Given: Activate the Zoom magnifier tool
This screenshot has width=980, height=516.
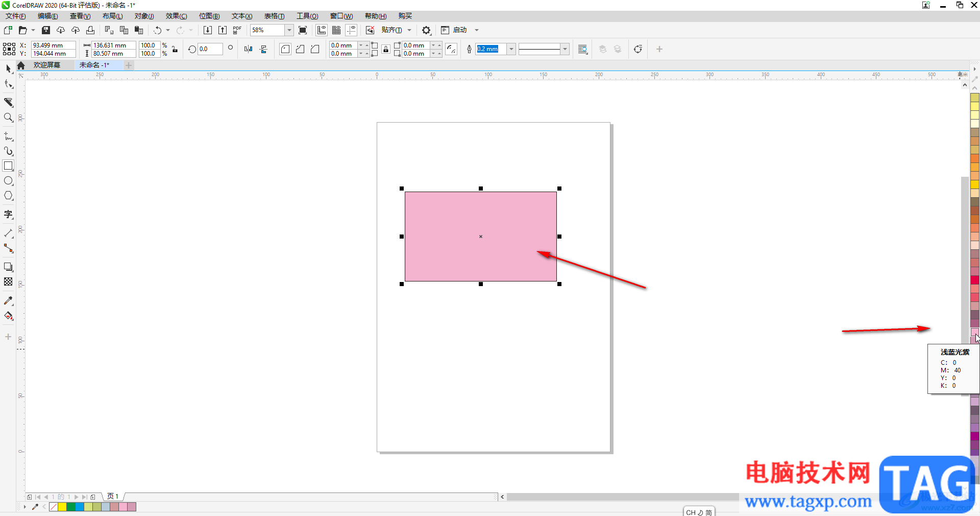Looking at the screenshot, I should [8, 118].
